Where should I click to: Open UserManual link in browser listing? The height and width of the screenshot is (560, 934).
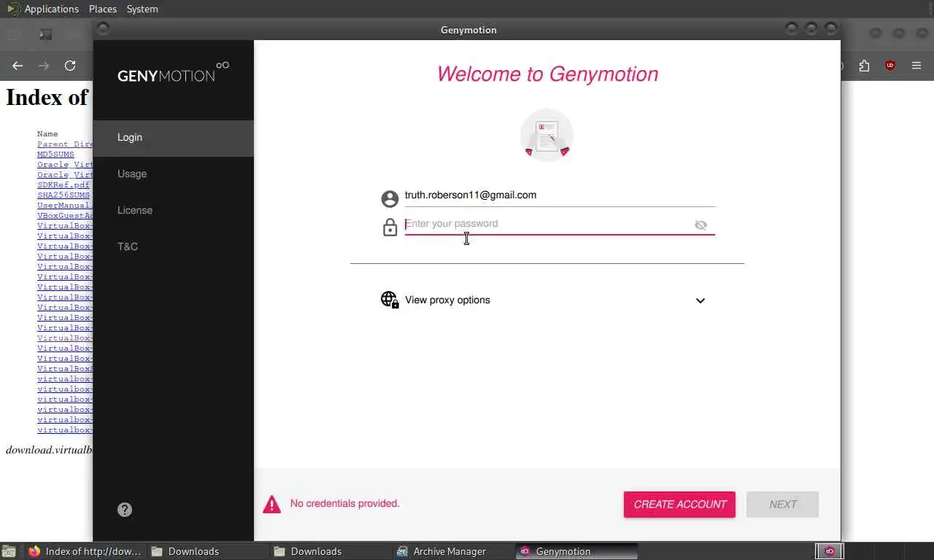tap(65, 206)
